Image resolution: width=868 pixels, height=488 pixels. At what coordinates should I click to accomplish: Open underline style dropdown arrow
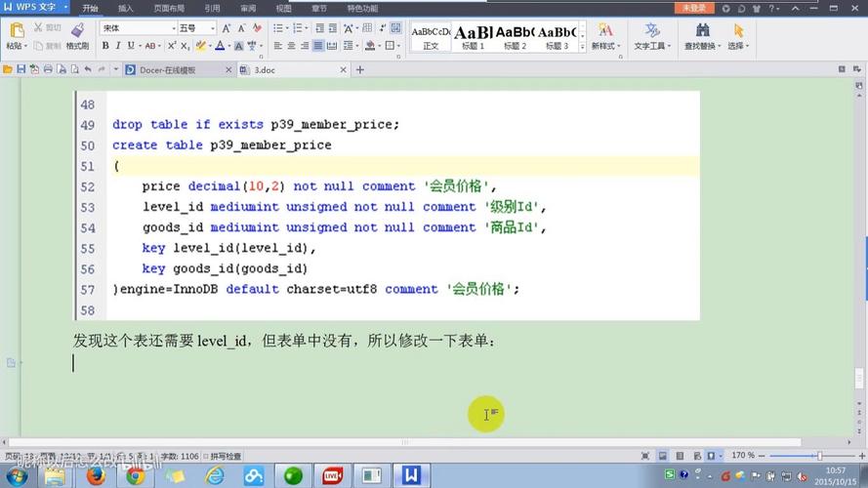[x=140, y=47]
